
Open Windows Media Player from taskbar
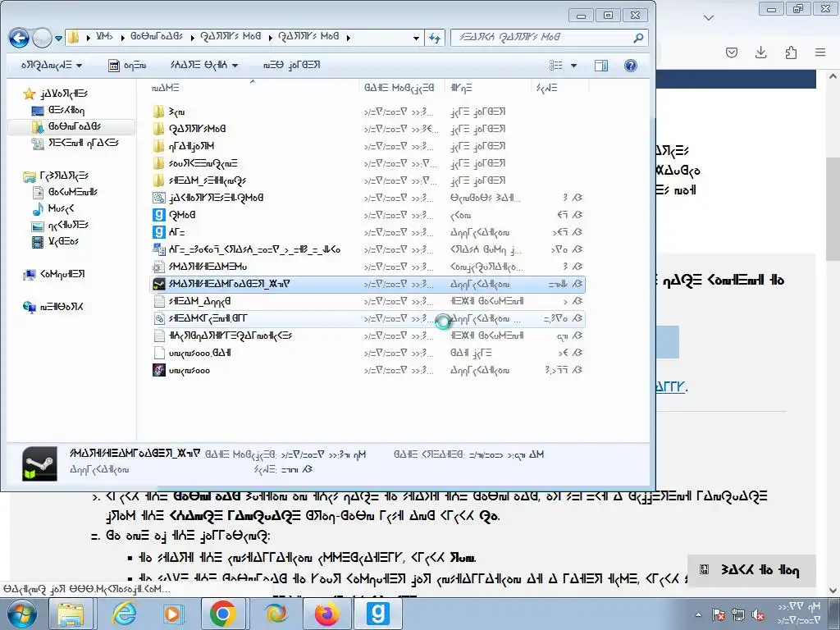[172, 614]
